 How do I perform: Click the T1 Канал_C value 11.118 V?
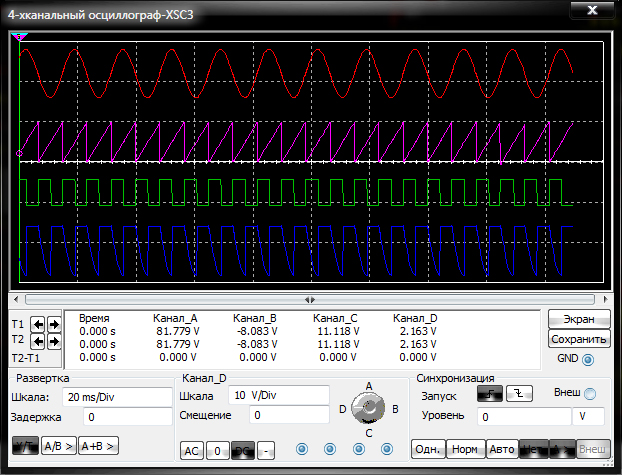338,331
